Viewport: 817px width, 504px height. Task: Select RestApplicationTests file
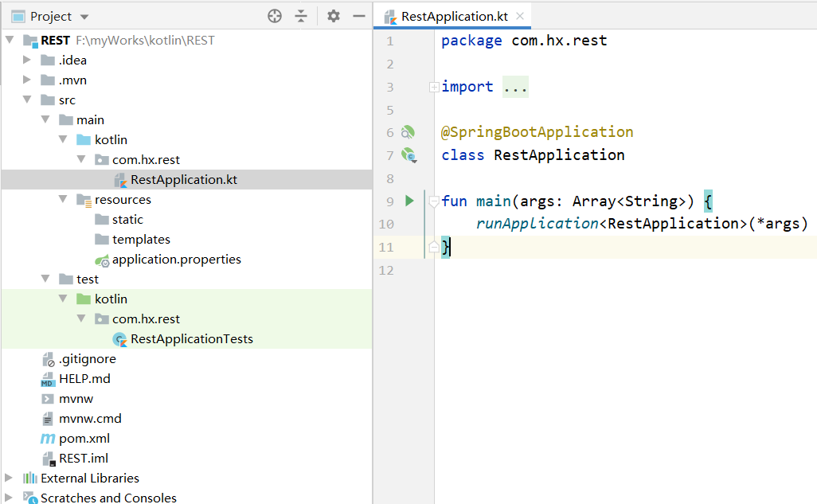pos(192,338)
